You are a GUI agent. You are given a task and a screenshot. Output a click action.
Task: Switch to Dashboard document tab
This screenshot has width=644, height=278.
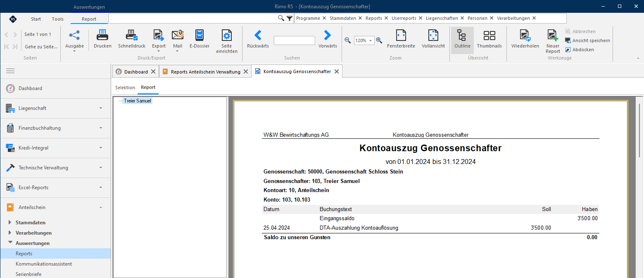[x=136, y=71]
